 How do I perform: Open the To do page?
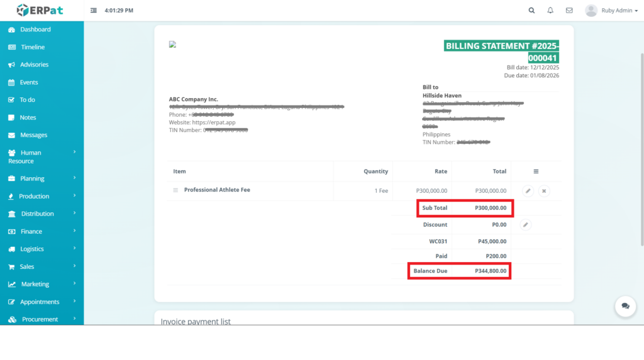pos(27,100)
